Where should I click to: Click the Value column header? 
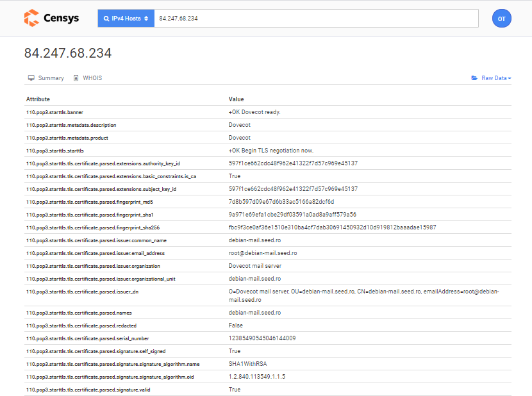coord(237,99)
